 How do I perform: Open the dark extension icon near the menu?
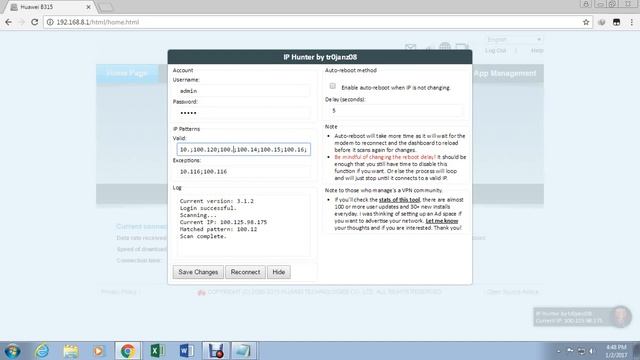[616, 22]
